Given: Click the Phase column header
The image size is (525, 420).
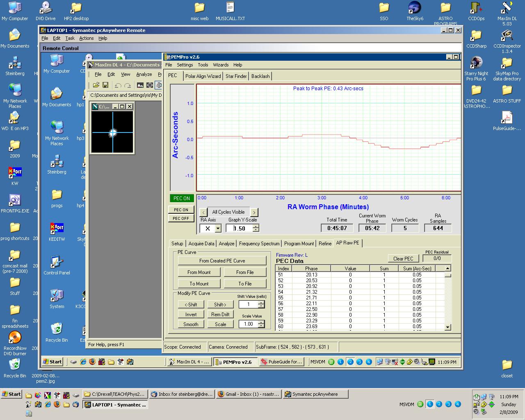Looking at the screenshot, I should tap(311, 269).
